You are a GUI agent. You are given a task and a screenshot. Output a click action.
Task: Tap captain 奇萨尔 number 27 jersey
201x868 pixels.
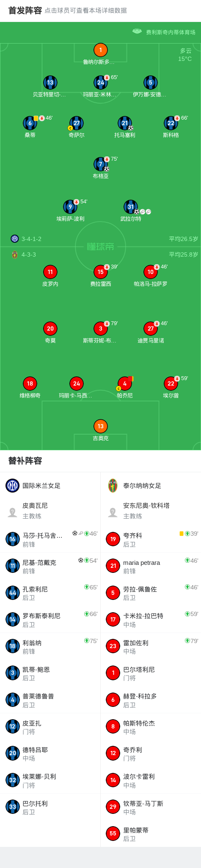76,123
